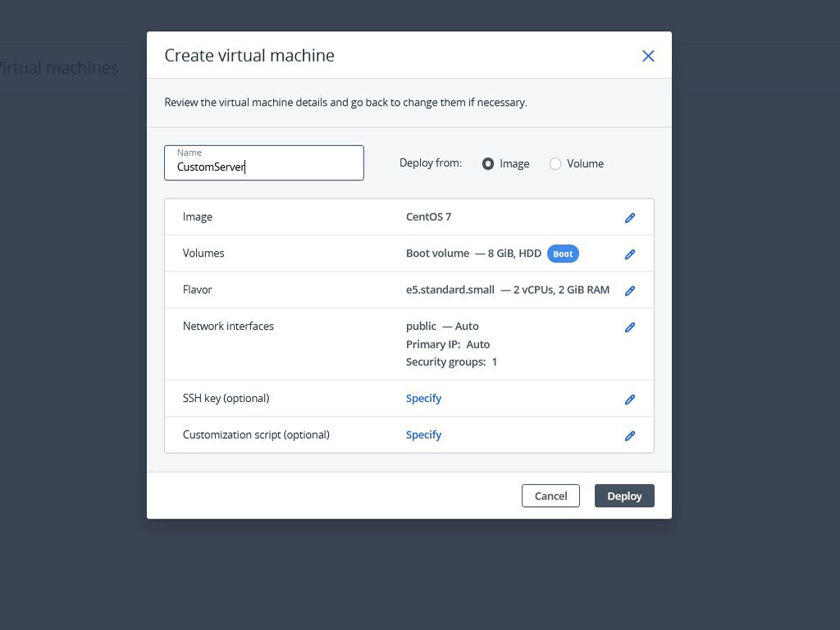Viewport: 840px width, 630px height.
Task: Choose Volume as deploy source
Action: click(555, 164)
